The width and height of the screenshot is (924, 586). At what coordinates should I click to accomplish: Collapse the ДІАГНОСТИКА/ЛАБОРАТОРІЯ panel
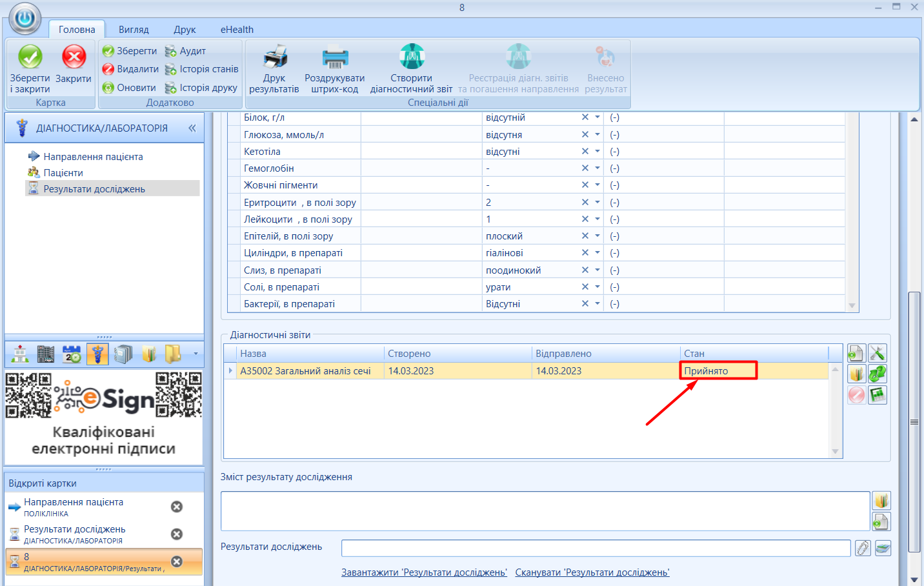coord(192,128)
